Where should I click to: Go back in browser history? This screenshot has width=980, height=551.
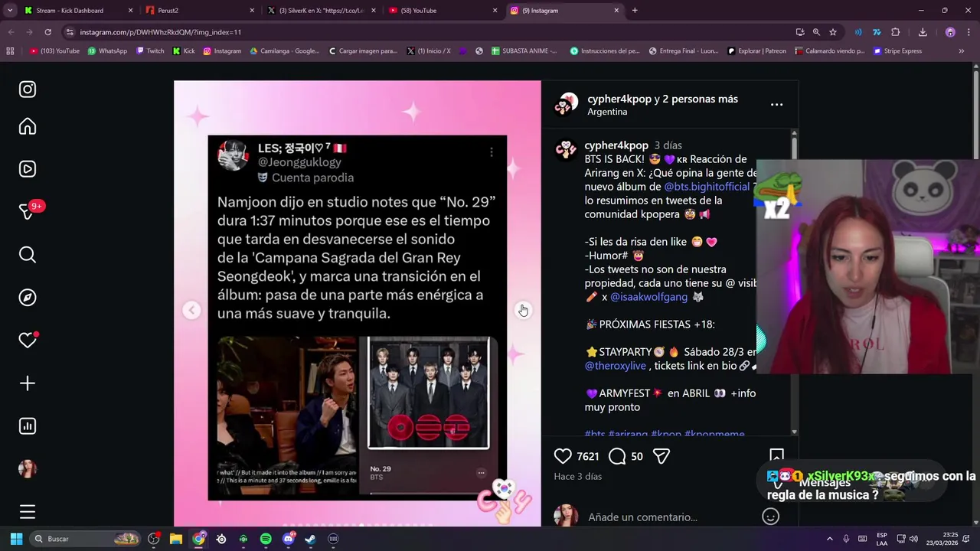(x=11, y=32)
